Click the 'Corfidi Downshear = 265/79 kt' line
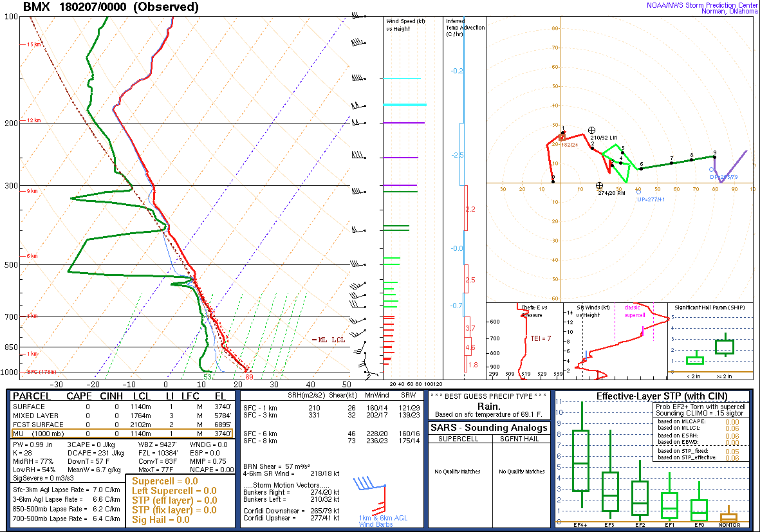 click(291, 511)
